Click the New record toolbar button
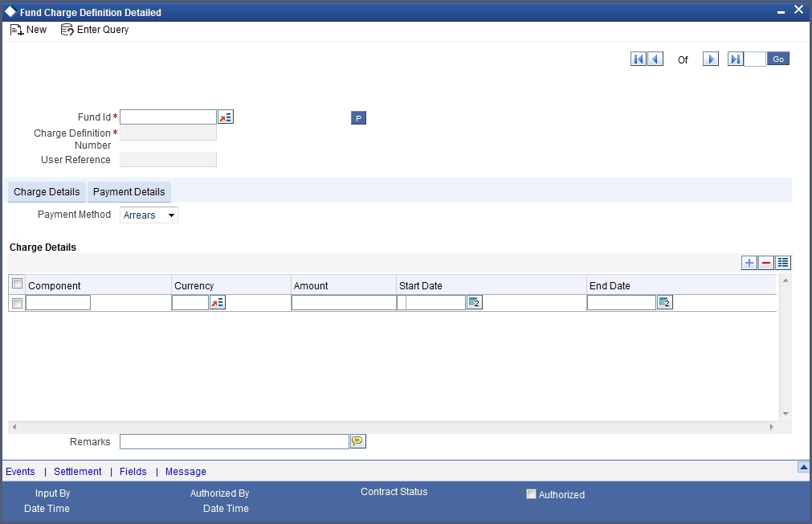The height and width of the screenshot is (524, 812). [28, 30]
